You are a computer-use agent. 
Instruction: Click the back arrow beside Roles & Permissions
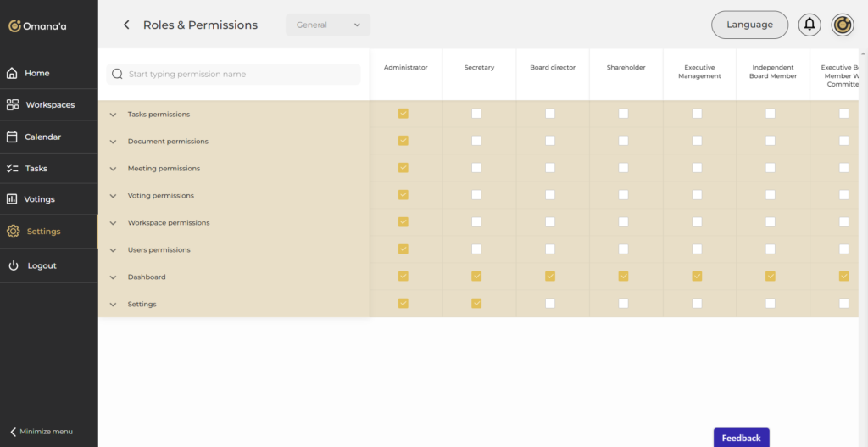126,25
